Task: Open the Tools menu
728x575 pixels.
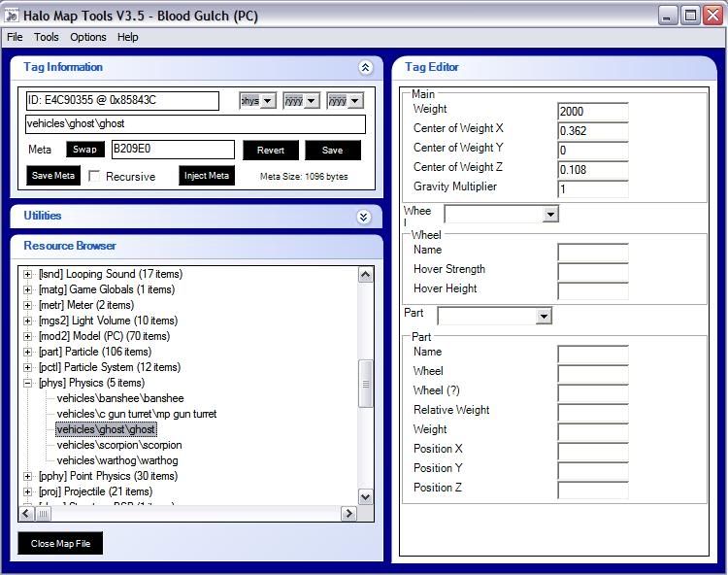Action: click(46, 37)
